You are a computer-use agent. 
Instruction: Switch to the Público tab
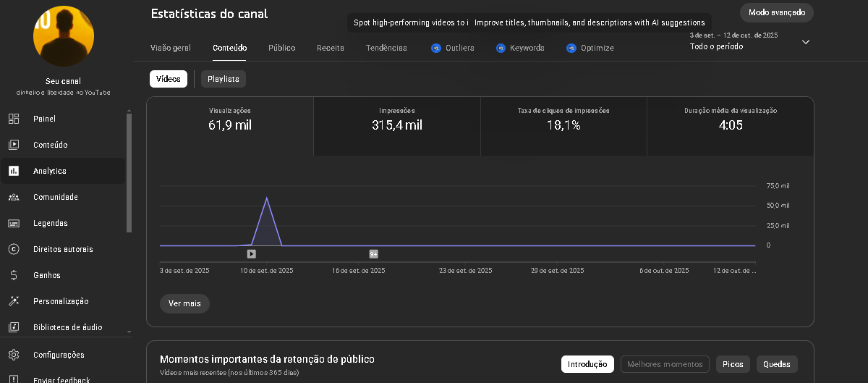tap(281, 48)
